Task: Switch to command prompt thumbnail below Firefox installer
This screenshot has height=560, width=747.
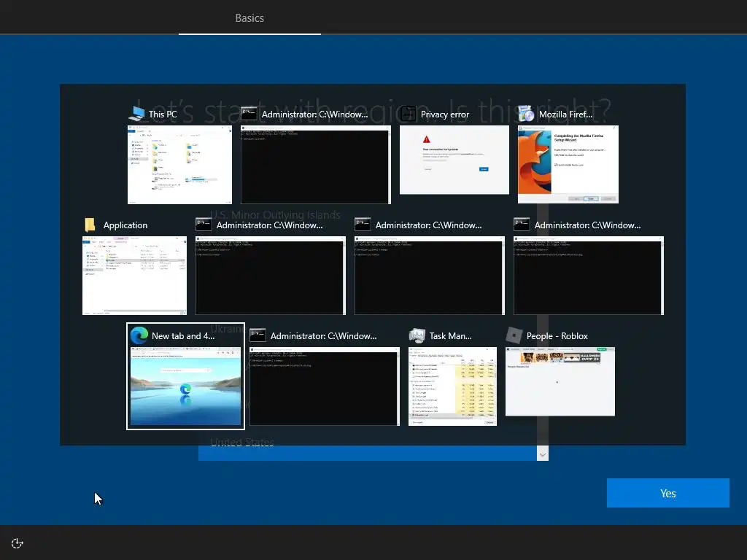Action: click(x=589, y=276)
